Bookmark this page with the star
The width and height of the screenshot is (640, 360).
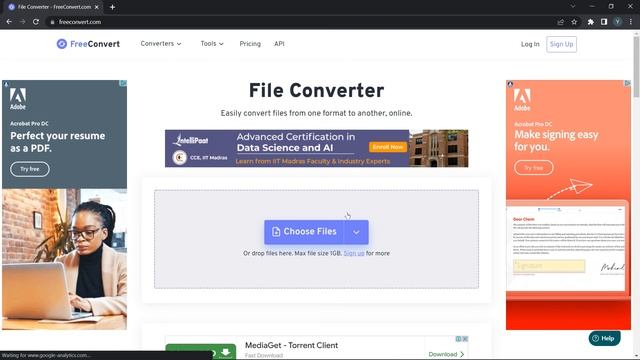tap(574, 22)
